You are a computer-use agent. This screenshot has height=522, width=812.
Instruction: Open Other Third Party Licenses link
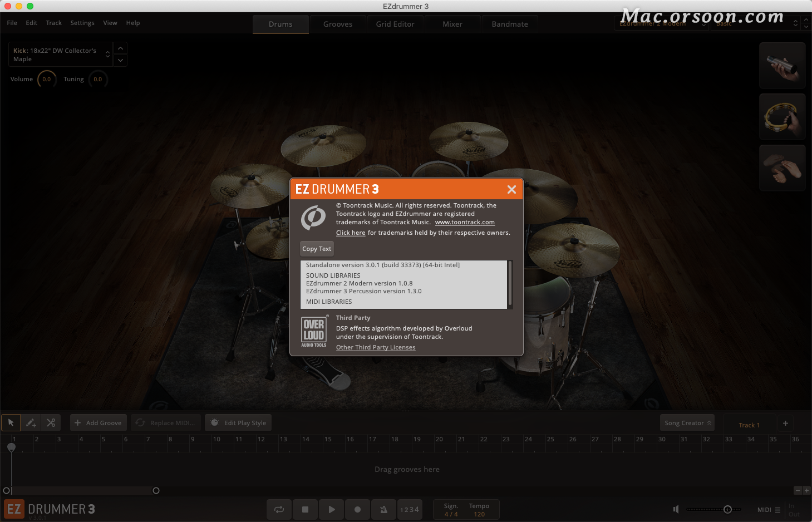[376, 347]
